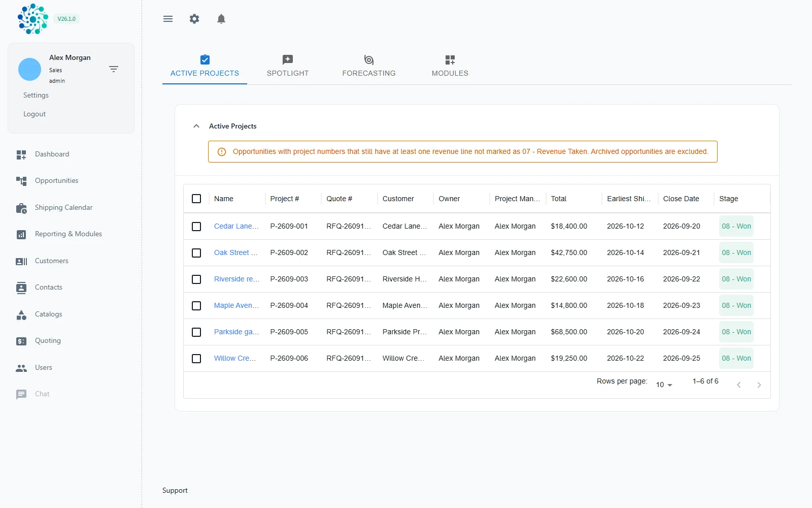Sort by the Close Date column header

[681, 199]
